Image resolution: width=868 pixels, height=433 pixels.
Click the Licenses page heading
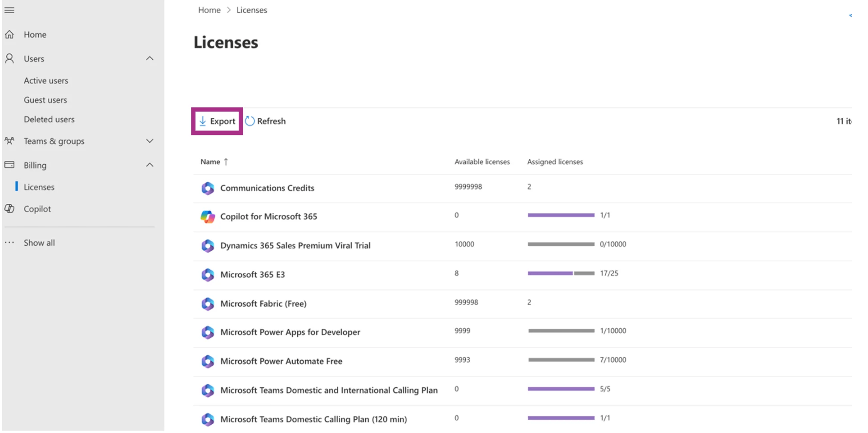click(x=226, y=43)
